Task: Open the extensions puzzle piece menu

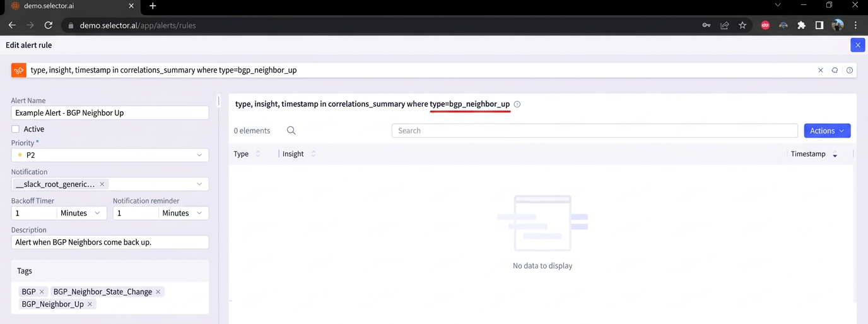Action: (802, 25)
